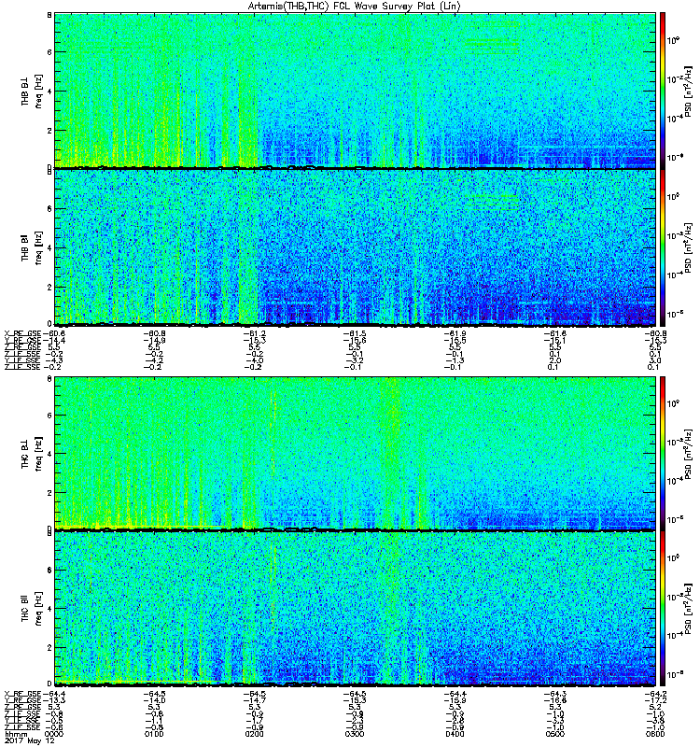This screenshot has height=747, width=700.
Task: Click the '0200' time tick label
Action: 254,734
